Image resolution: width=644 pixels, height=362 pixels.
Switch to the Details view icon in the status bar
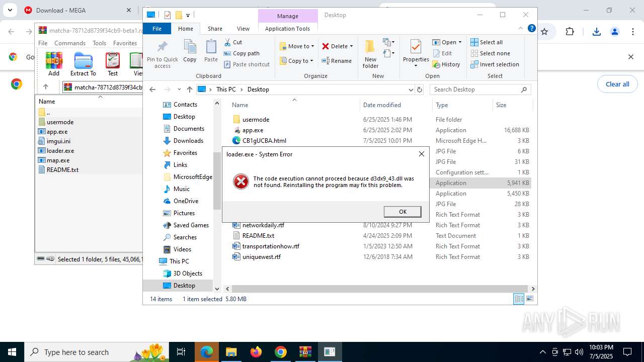(518, 299)
